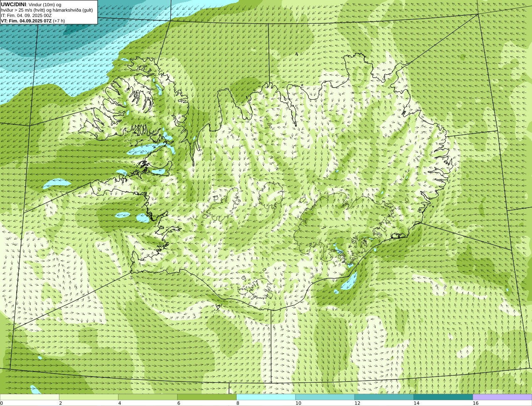Click the dark teal 14–16 m/s legend swatch

point(443,397)
